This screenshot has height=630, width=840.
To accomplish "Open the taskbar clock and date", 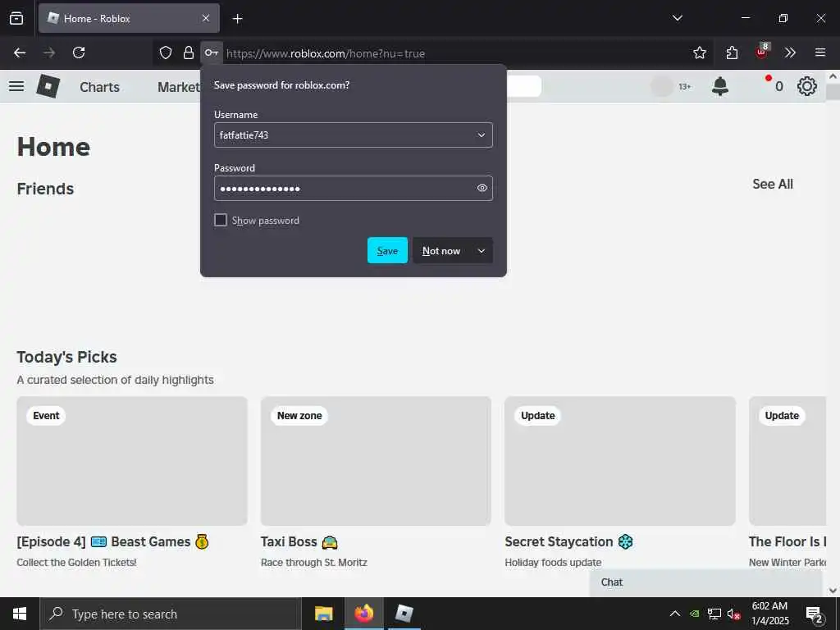I will [x=769, y=614].
